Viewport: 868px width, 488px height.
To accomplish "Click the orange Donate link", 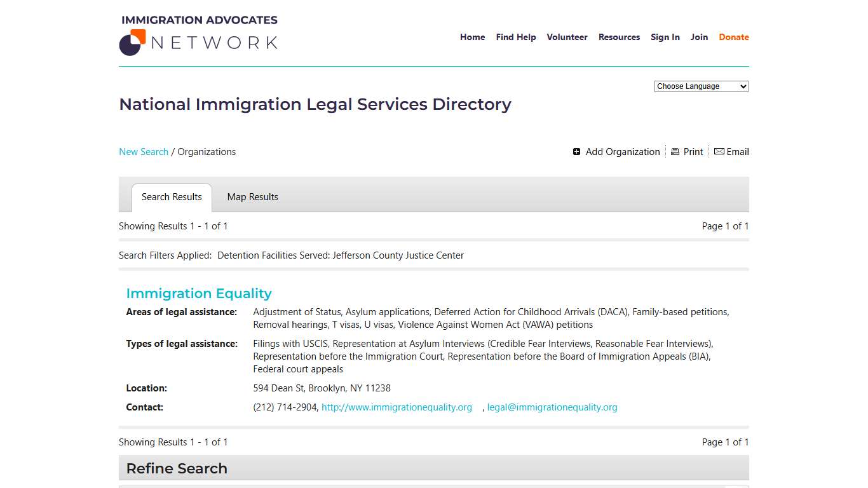I will [733, 37].
